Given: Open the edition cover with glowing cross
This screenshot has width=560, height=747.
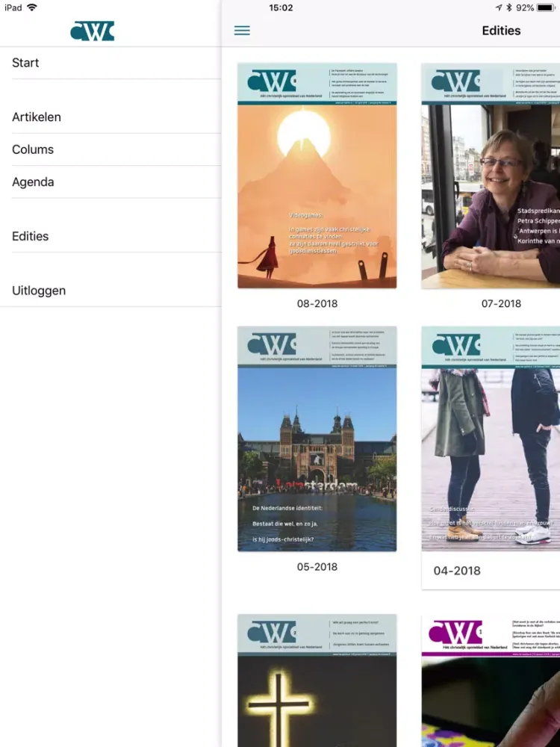Looking at the screenshot, I should (317, 681).
